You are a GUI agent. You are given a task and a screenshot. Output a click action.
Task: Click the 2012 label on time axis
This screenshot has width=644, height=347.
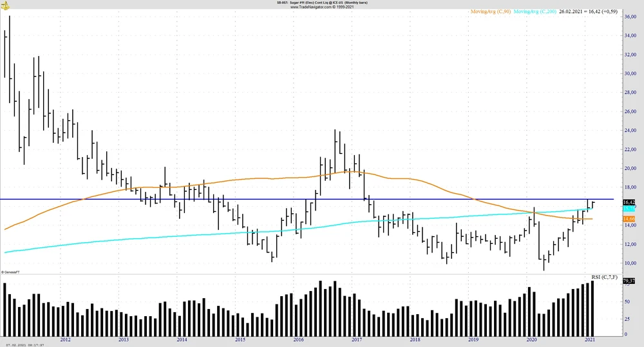pyautogui.click(x=65, y=339)
